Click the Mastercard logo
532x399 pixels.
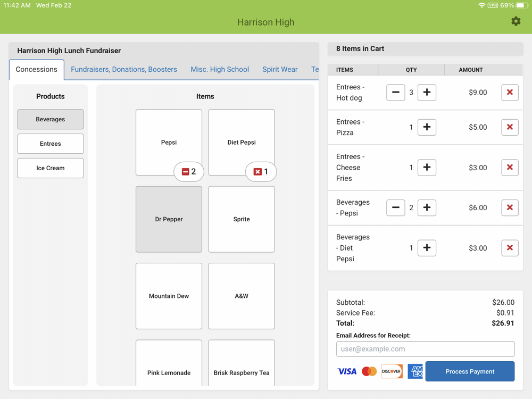pos(369,371)
